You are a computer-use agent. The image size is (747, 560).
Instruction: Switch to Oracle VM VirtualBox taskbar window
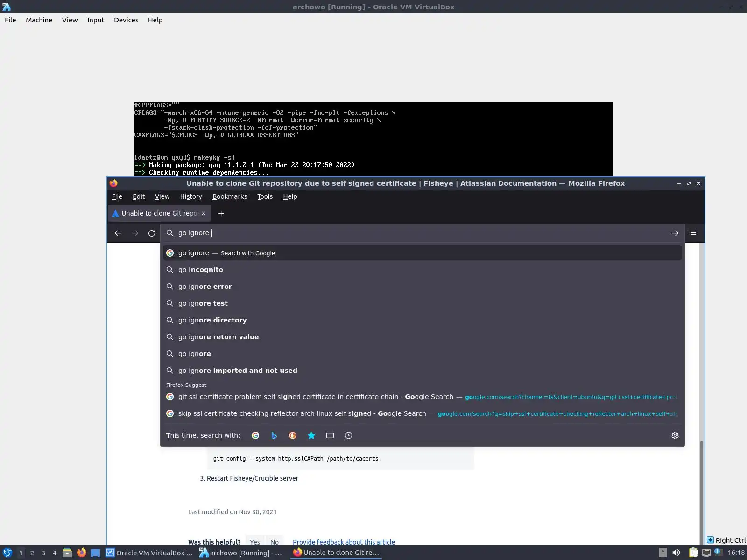pyautogui.click(x=149, y=553)
